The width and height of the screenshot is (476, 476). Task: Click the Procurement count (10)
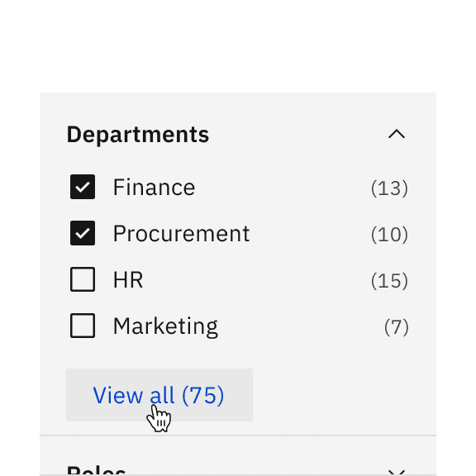[389, 235]
